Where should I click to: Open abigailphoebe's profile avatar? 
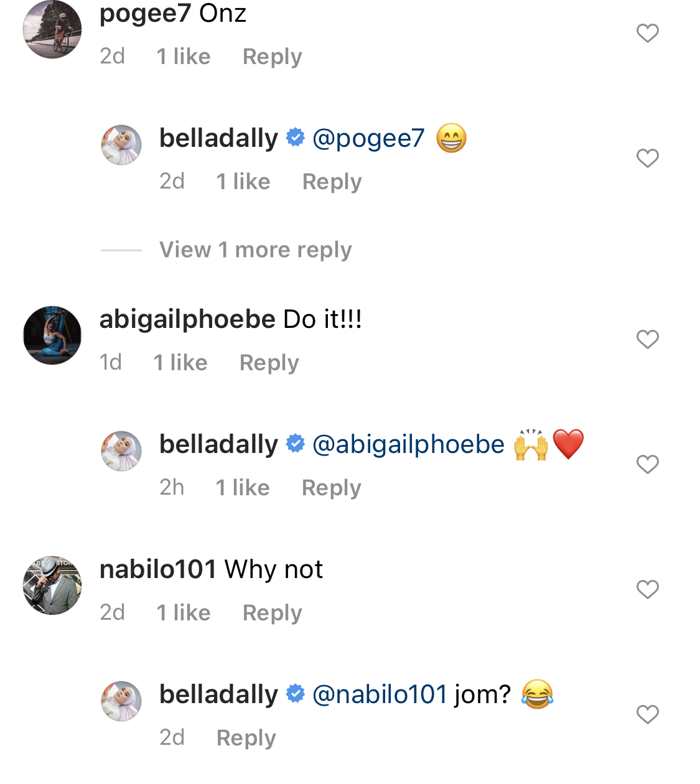coord(52,335)
